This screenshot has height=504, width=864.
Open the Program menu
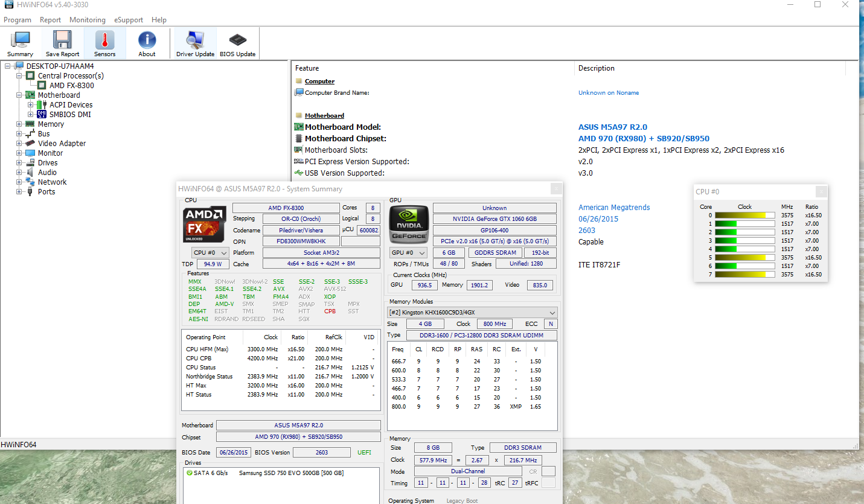coord(18,20)
